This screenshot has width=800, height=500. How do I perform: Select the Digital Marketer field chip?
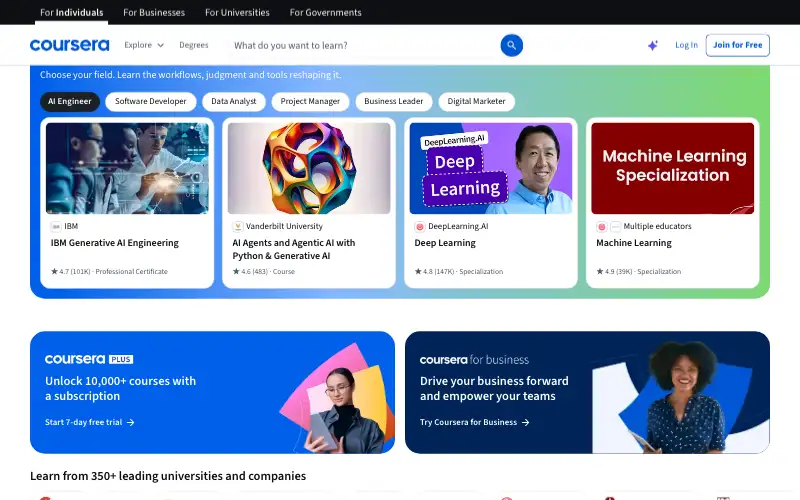(x=477, y=102)
